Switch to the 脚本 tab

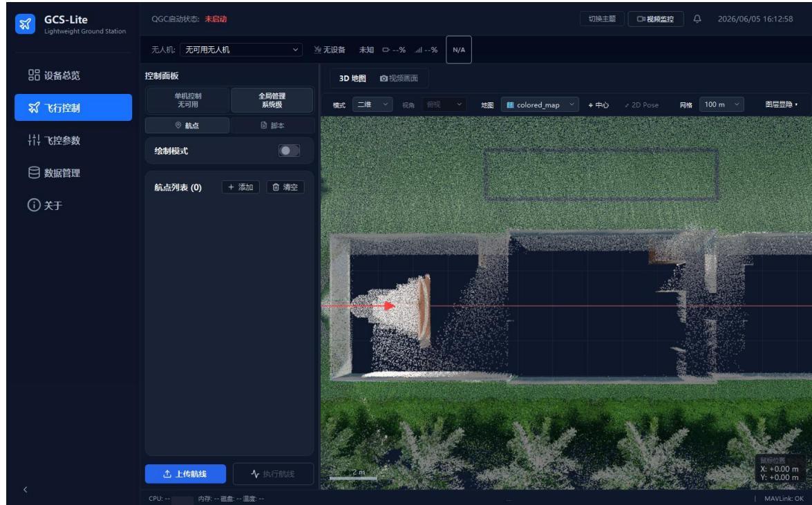coord(272,125)
